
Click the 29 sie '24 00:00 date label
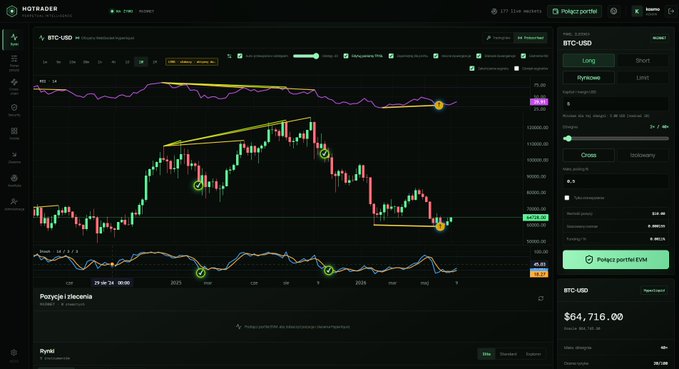[112, 283]
